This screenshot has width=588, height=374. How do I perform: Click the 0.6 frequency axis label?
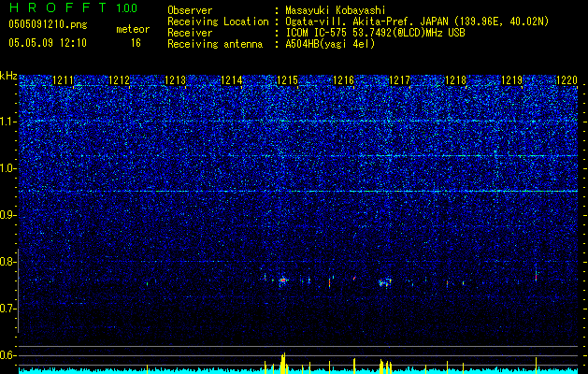coord(7,355)
